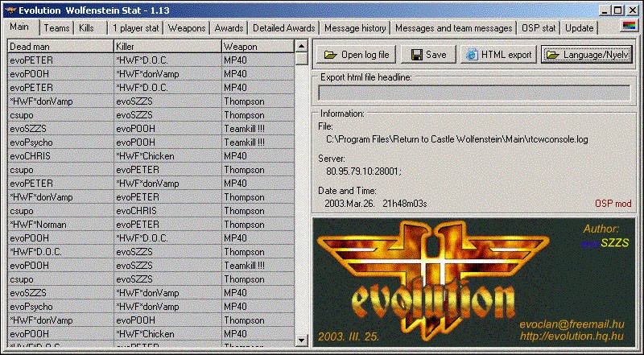Click the Language/Nyelv button
Screen dimensions: 644x355
[587, 55]
